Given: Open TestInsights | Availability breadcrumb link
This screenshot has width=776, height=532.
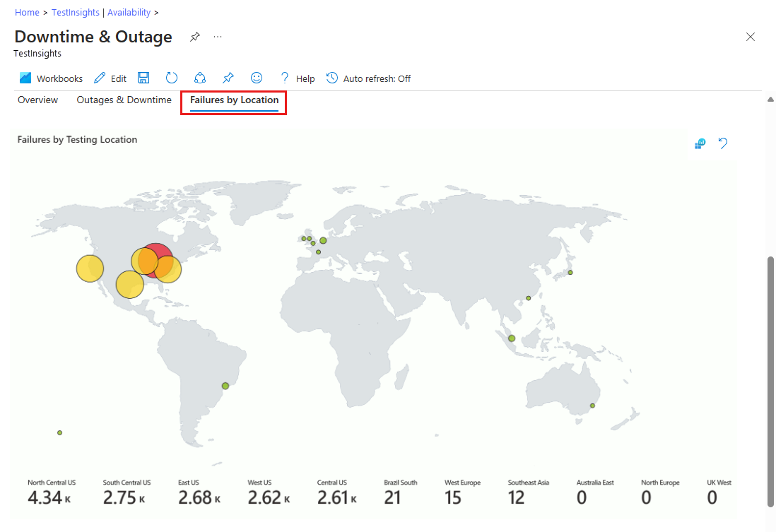Looking at the screenshot, I should (x=101, y=13).
